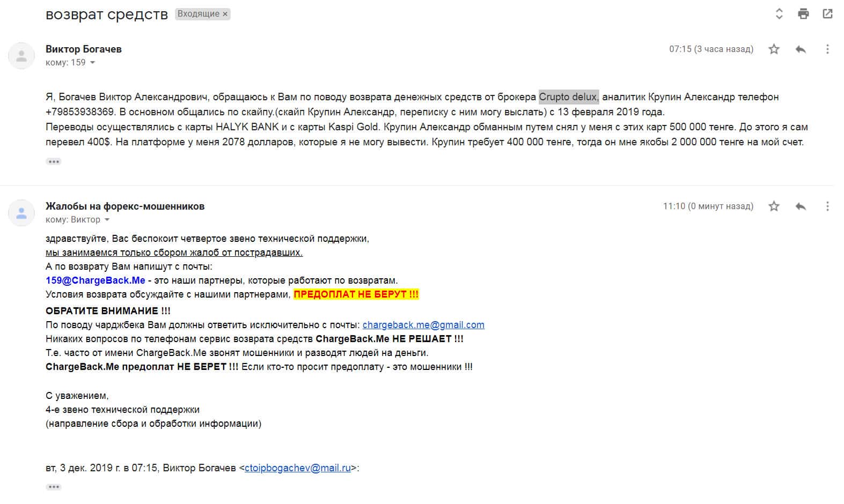Click Виктор Богачев's avatar icon
Screen dimensions: 844x504
[x=21, y=56]
